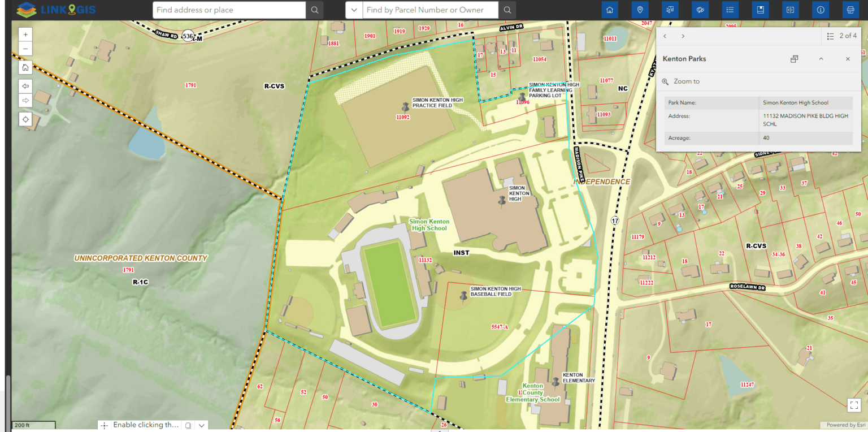Zoom in using the plus button
Image resolution: width=868 pixels, height=432 pixels.
(25, 34)
